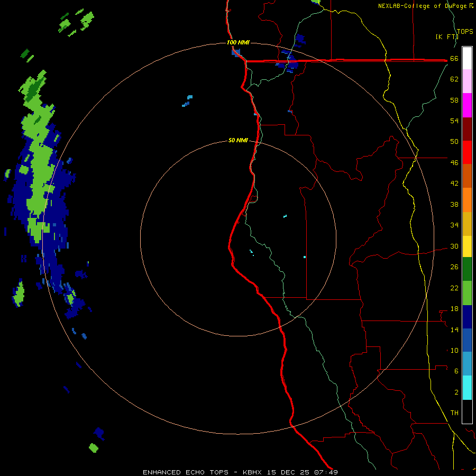Image resolution: width=476 pixels, height=476 pixels.
Task: Click the medium blue legend swatch
Action: pos(467,340)
